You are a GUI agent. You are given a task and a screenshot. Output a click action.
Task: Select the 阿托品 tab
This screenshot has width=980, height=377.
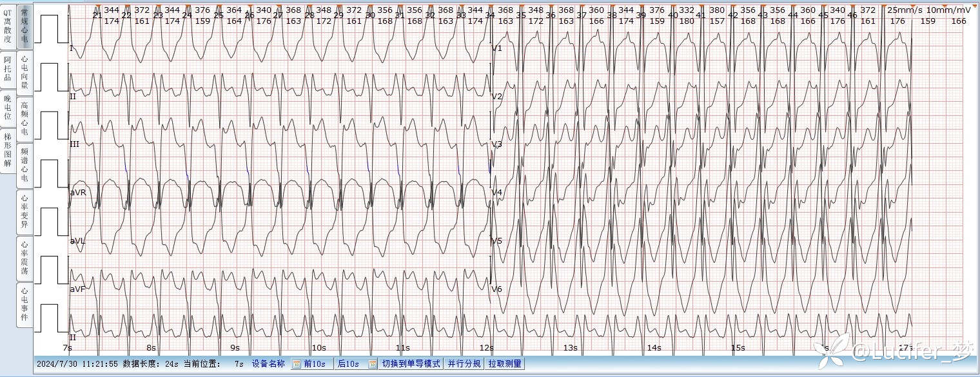point(8,68)
